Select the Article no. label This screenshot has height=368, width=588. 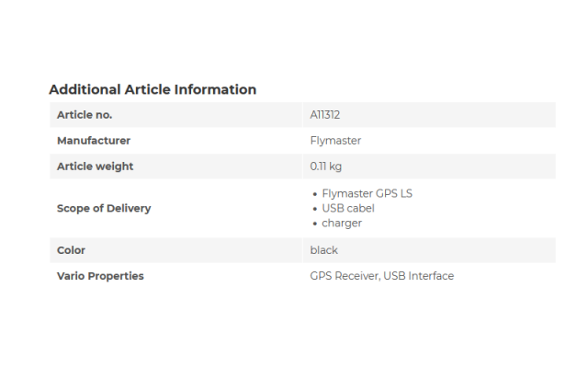(x=85, y=115)
